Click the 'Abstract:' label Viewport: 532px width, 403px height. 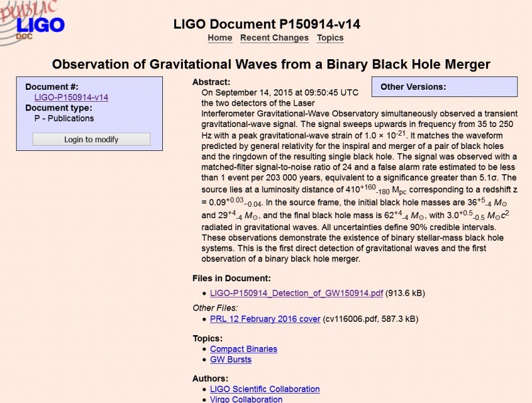point(211,82)
